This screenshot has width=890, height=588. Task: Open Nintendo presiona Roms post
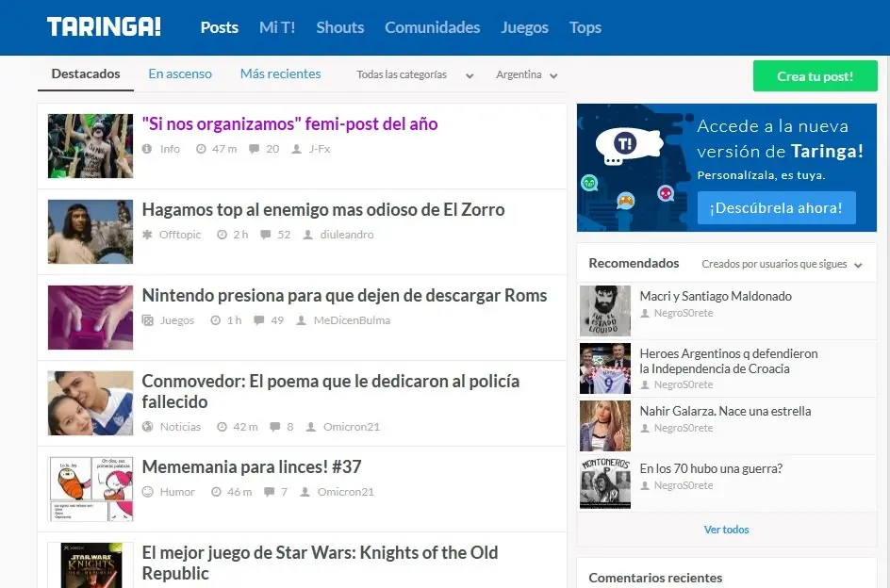344,295
